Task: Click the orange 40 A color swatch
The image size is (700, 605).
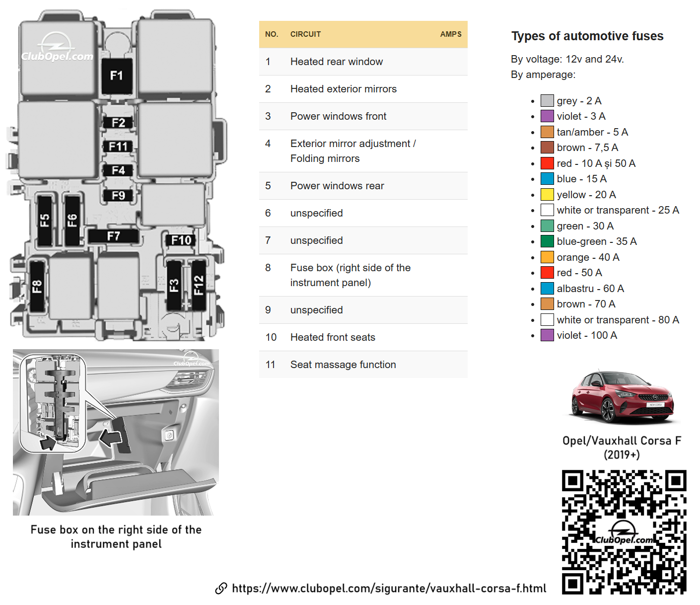Action: [547, 257]
